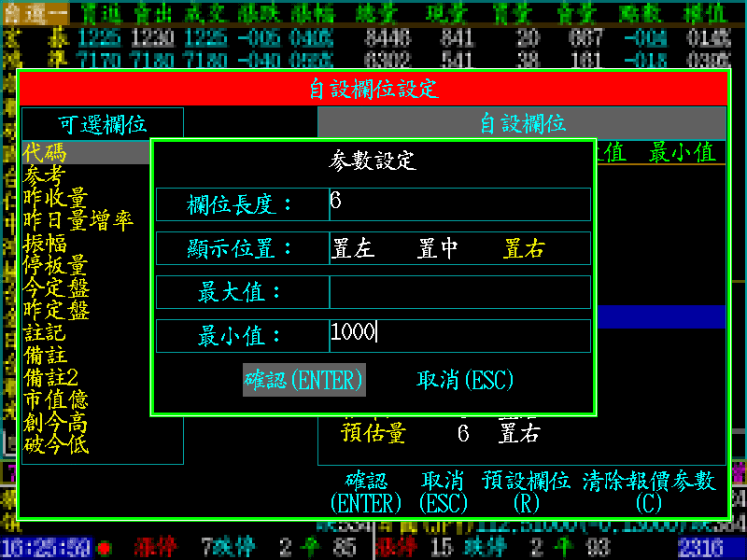Select the 置左 alignment option
This screenshot has width=747, height=560.
(353, 249)
